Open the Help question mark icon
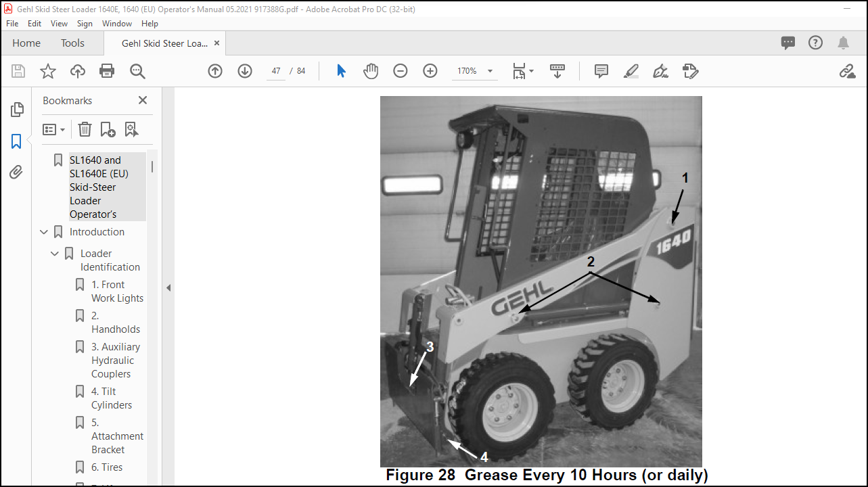The width and height of the screenshot is (868, 487). click(816, 43)
